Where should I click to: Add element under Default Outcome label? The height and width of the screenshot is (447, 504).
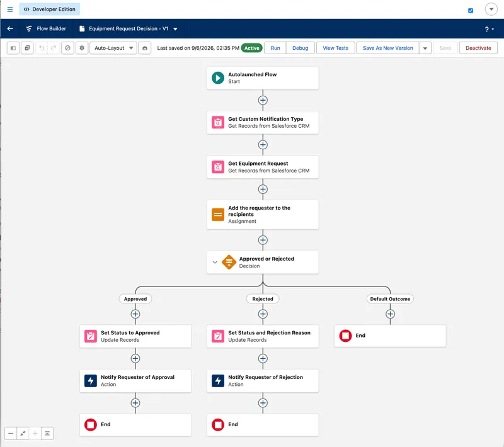point(390,314)
